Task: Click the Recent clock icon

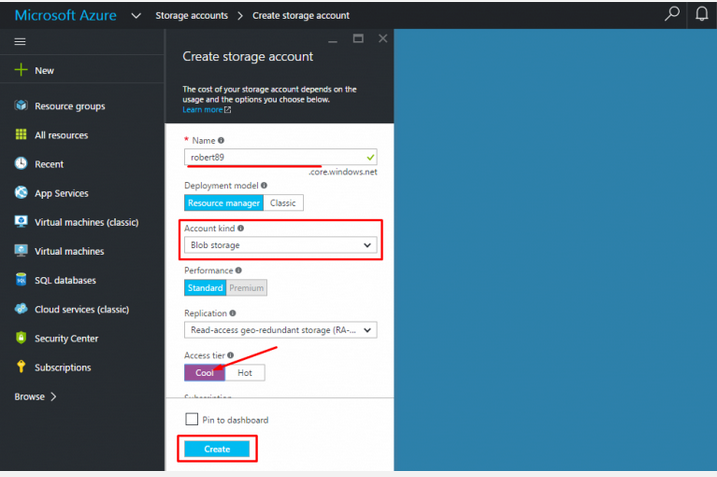Action: [x=21, y=163]
